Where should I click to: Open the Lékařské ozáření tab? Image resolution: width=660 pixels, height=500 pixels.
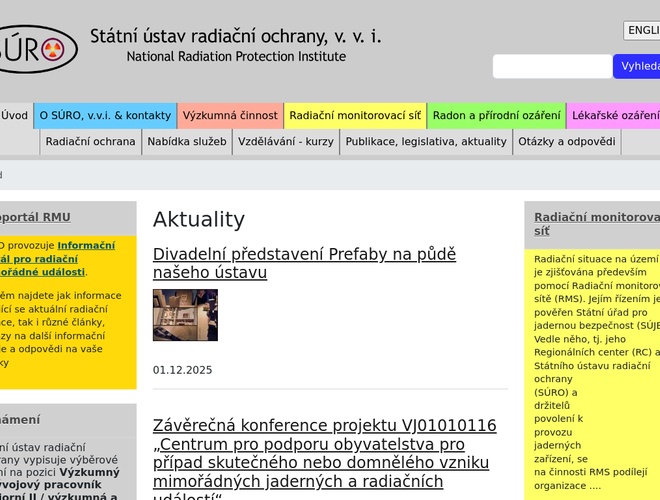pyautogui.click(x=614, y=116)
